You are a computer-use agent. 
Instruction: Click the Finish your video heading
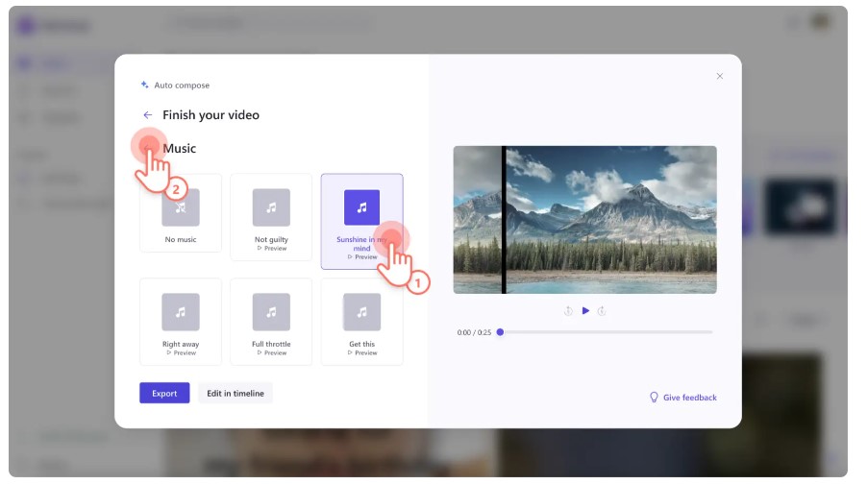[x=211, y=115]
